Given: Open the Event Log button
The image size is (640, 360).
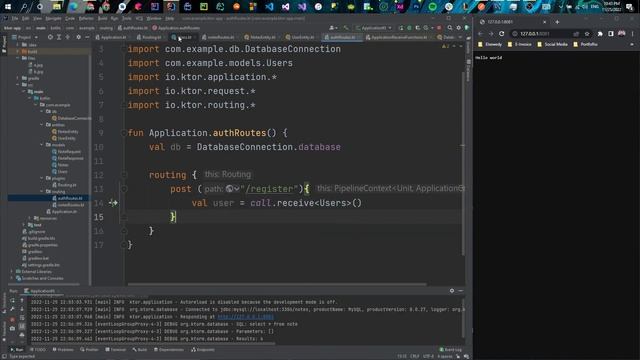Looking at the screenshot, I should [x=451, y=350].
